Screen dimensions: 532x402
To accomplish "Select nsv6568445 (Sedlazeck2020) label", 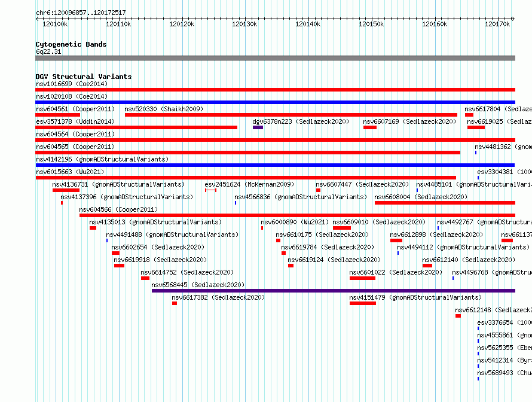I will [198, 285].
